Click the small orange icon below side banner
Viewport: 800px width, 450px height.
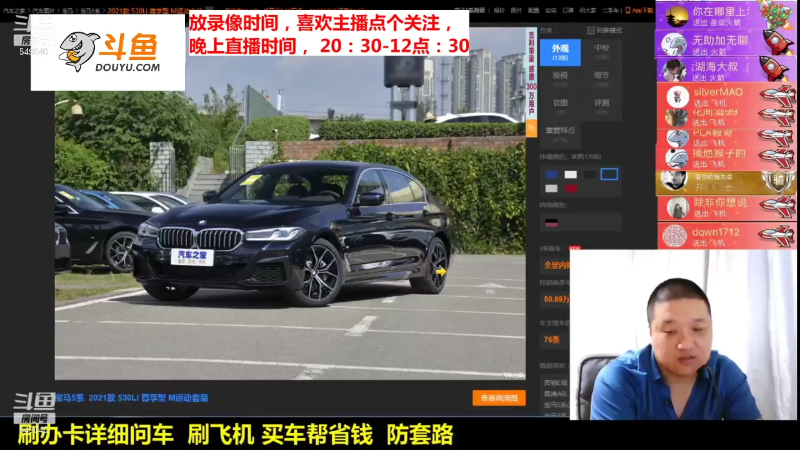(x=531, y=129)
